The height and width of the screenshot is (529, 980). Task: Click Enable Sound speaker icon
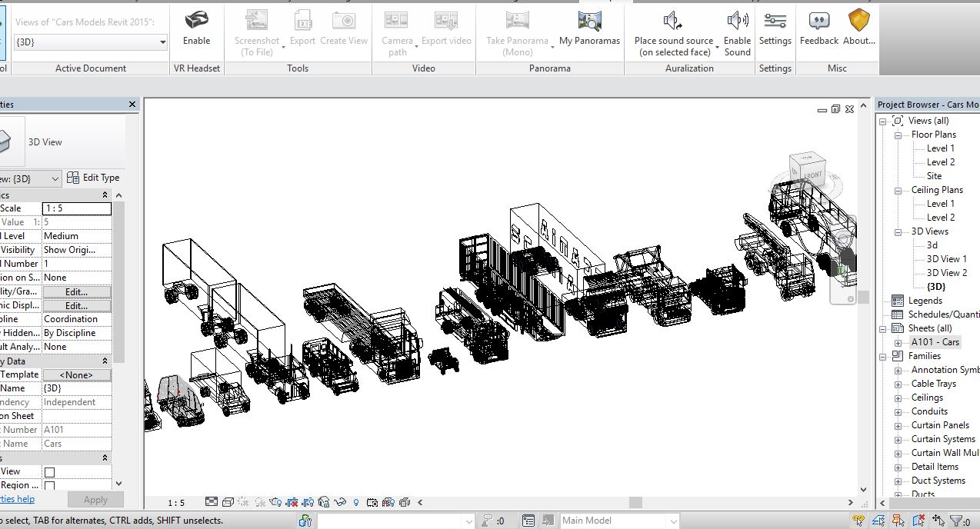point(737,22)
